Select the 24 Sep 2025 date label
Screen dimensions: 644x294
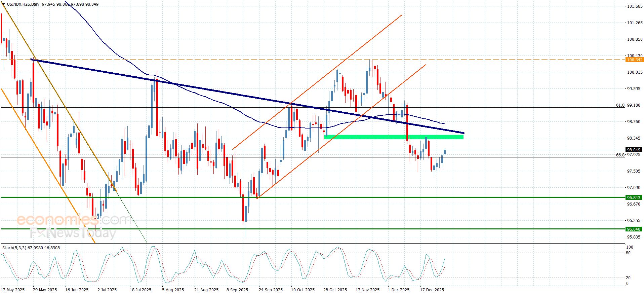coord(271,290)
